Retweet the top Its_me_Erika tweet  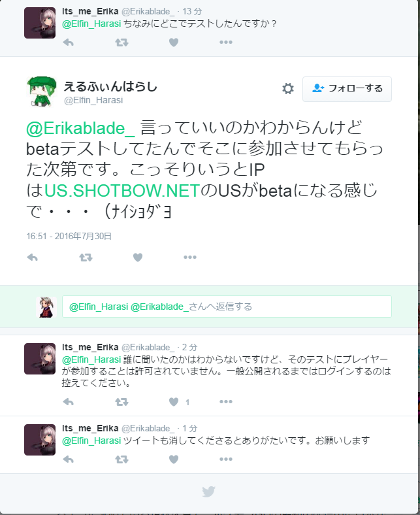pos(121,42)
